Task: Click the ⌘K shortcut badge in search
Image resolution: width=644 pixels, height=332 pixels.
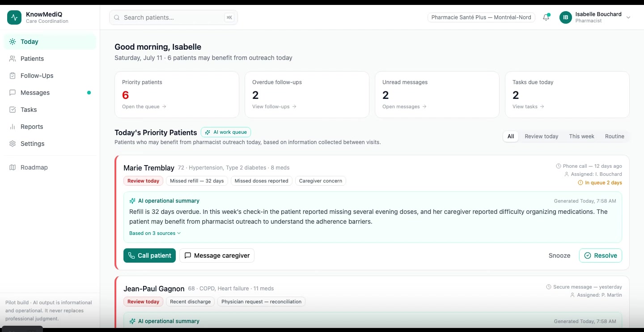Action: coord(229,17)
